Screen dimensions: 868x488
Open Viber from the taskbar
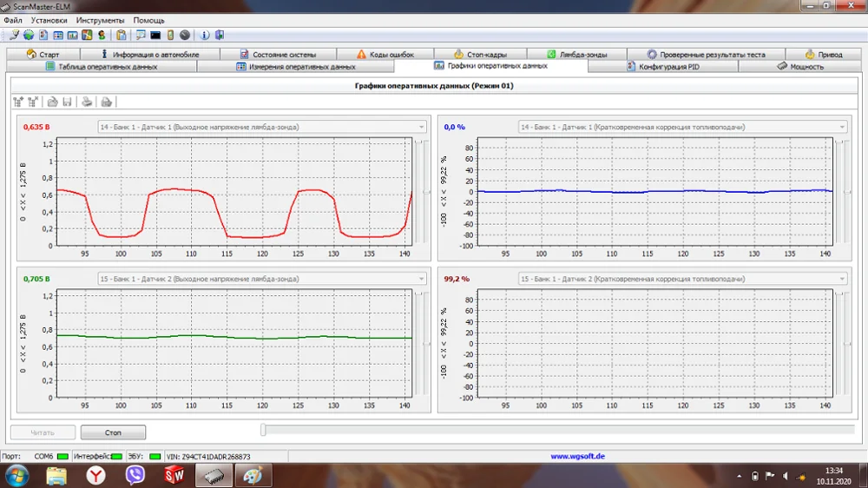(x=135, y=475)
